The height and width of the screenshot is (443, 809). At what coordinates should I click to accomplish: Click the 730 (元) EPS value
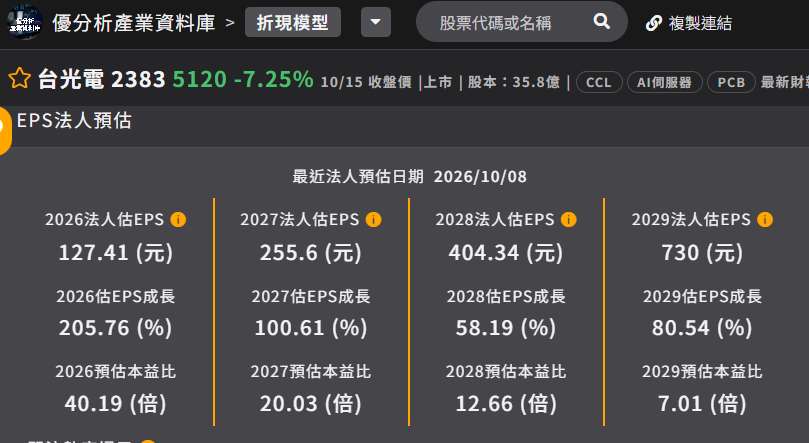click(x=702, y=253)
